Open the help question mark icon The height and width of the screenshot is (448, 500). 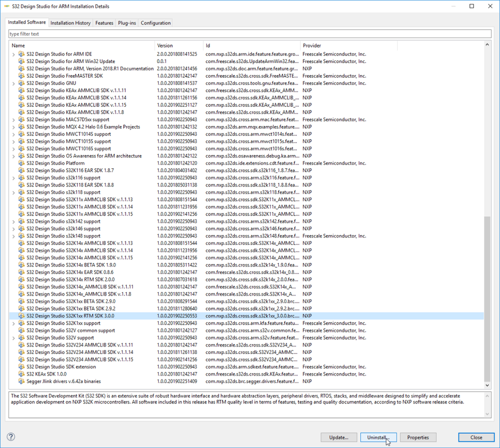coord(11,437)
